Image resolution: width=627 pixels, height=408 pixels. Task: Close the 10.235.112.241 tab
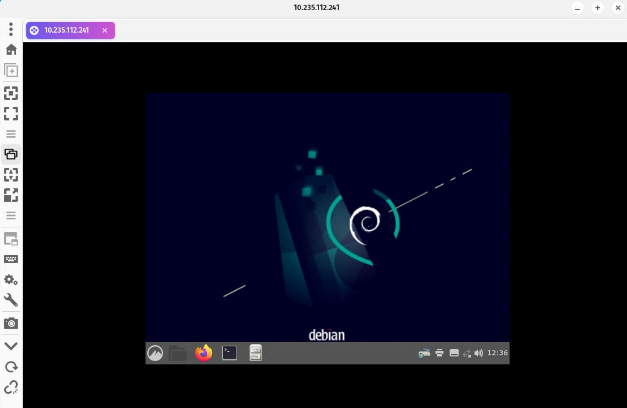(x=105, y=30)
